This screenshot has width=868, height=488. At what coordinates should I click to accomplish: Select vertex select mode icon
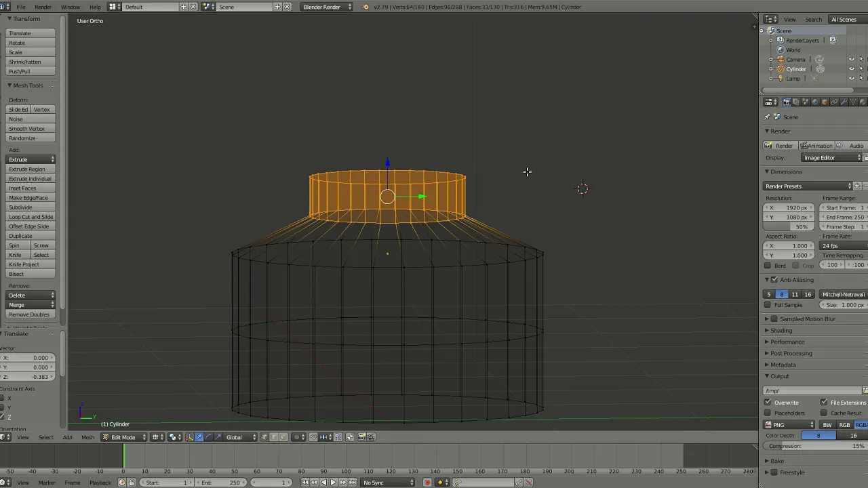(264, 437)
